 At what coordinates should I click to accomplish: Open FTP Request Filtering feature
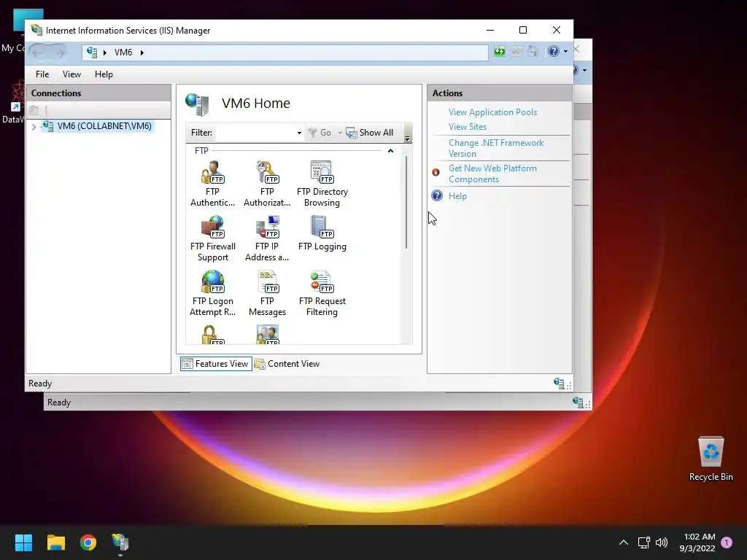(x=322, y=293)
